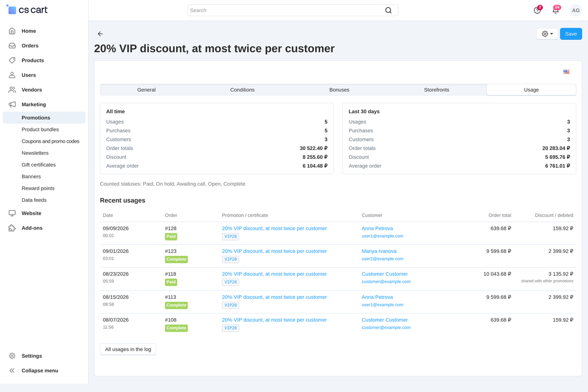Screen dimensions: 588x392
Task: Click the Home icon in sidebar
Action: 12,31
